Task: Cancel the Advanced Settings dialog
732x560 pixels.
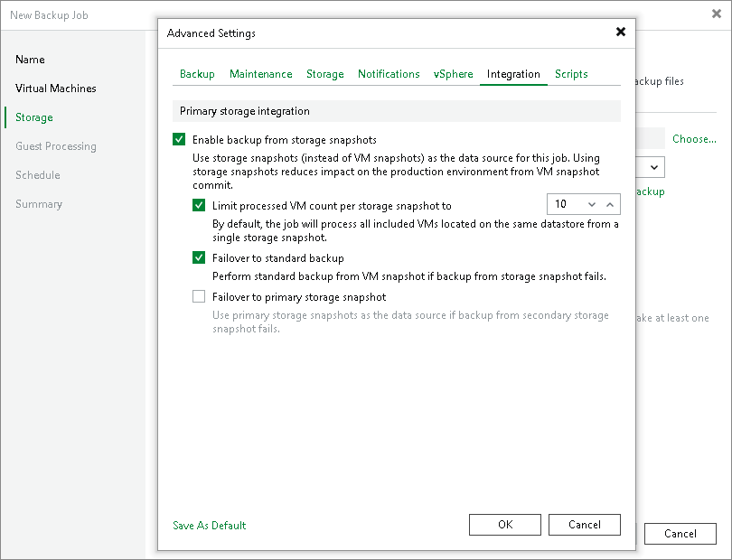Action: click(x=585, y=525)
